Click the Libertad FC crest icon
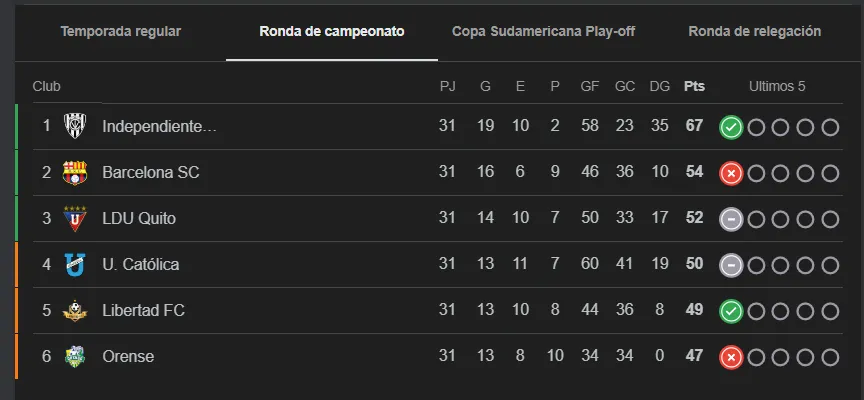The height and width of the screenshot is (400, 864). click(75, 310)
